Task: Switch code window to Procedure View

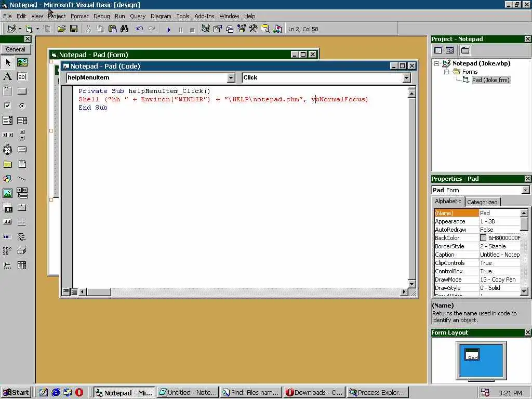Action: tap(66, 291)
